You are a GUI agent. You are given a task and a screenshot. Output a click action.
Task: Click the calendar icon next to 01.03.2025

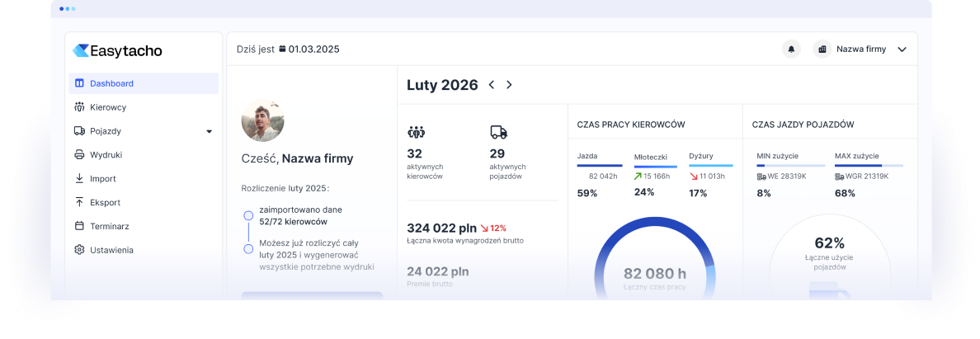(x=282, y=49)
